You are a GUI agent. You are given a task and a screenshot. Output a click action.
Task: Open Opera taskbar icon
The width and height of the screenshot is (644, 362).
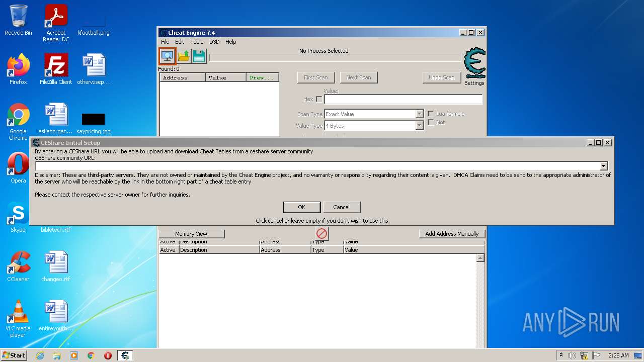point(108,355)
